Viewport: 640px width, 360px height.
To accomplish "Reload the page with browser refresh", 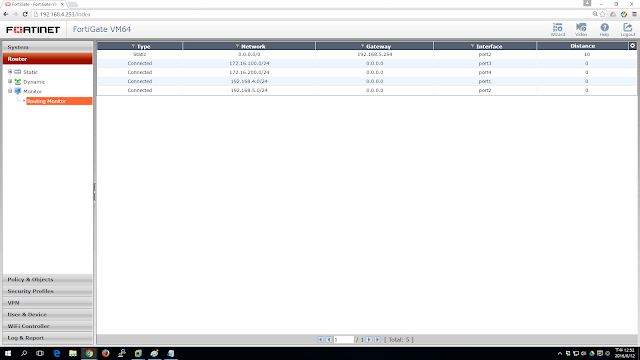I will pyautogui.click(x=25, y=14).
